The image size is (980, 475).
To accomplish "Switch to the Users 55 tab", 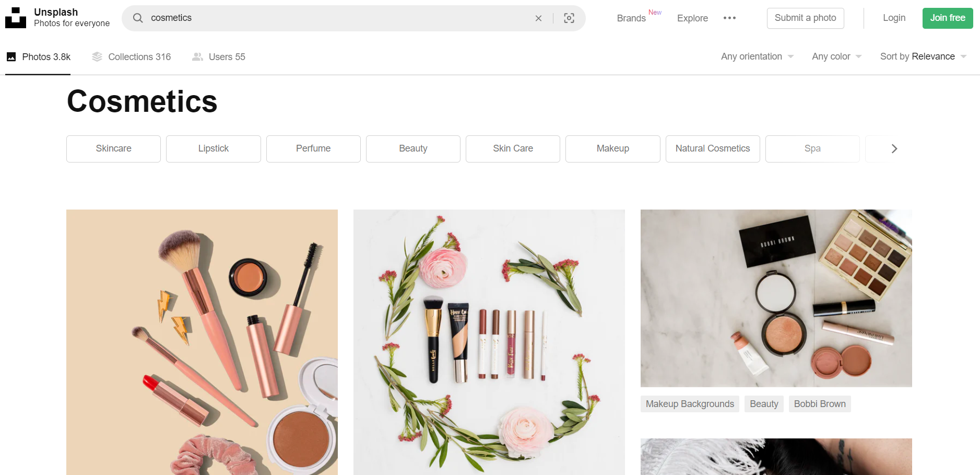I will coord(219,57).
